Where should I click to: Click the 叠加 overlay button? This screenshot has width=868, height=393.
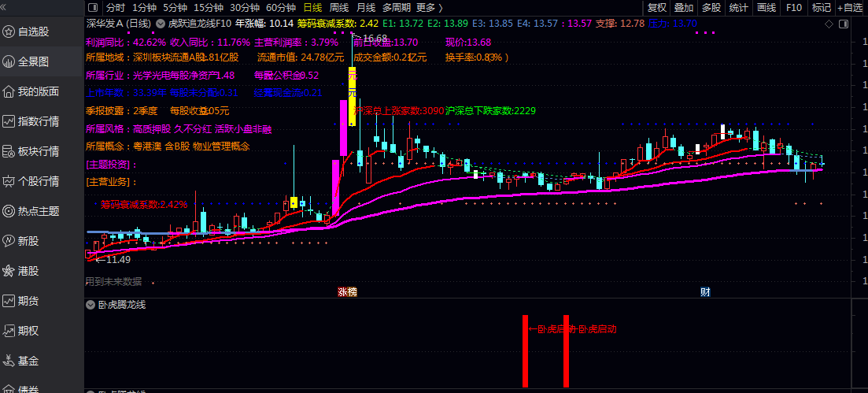point(684,8)
